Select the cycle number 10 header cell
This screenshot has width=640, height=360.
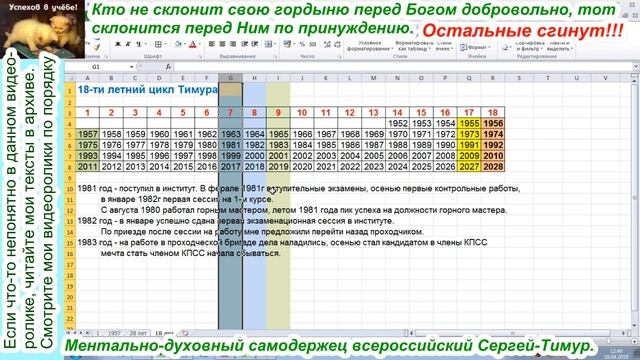302,112
